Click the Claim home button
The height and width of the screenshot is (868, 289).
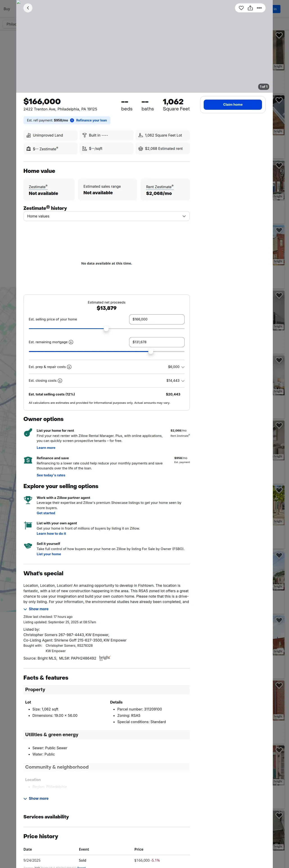[x=233, y=105]
